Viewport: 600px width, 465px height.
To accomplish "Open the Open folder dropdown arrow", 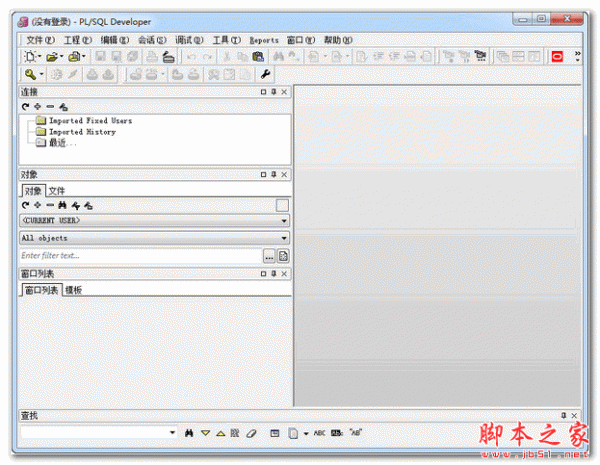I will click(62, 57).
